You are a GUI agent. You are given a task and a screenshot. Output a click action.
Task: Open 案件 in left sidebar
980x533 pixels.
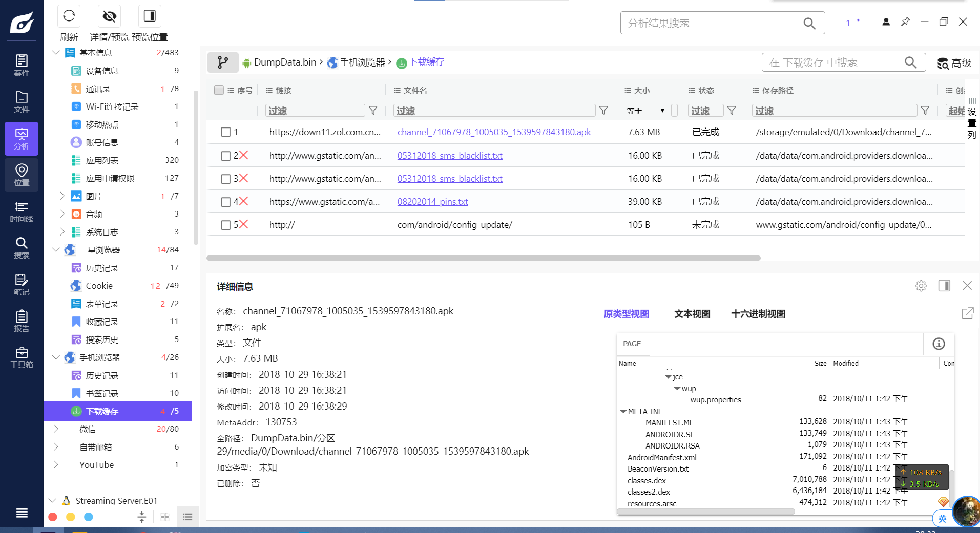(22, 65)
